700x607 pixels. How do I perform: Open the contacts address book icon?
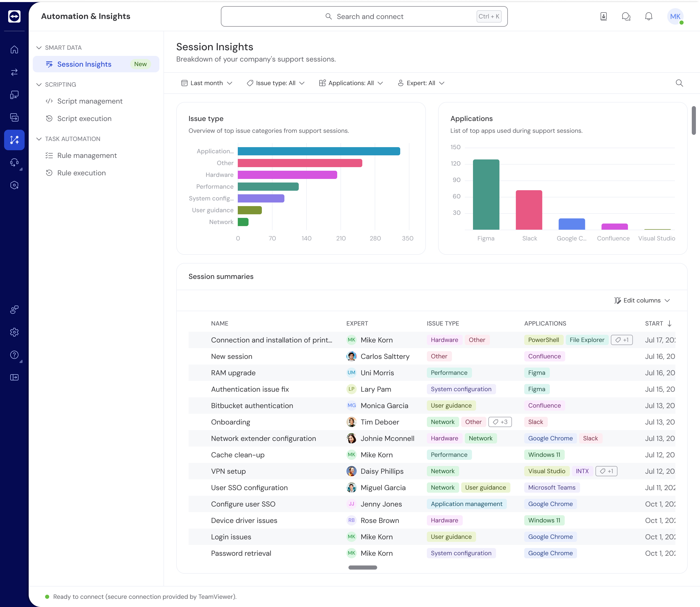tap(604, 16)
